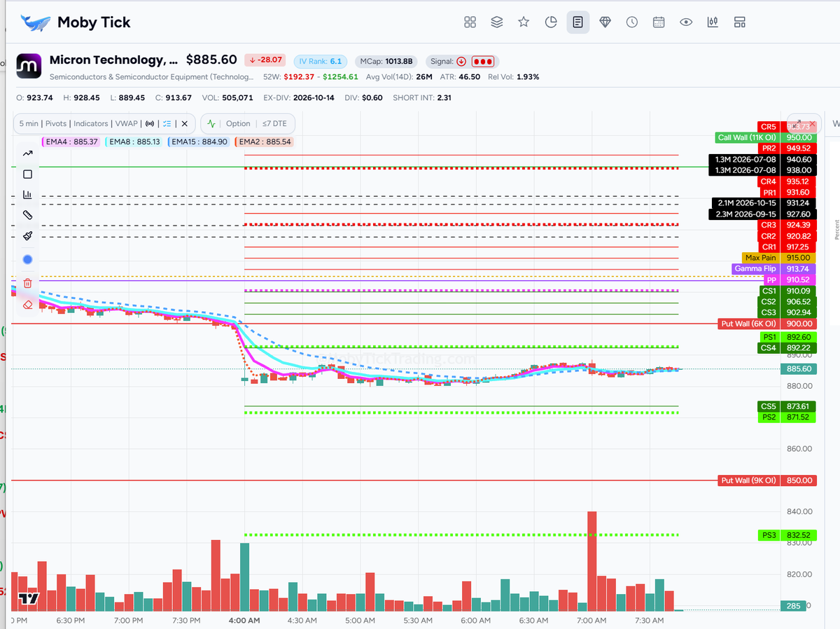The width and height of the screenshot is (840, 629).
Task: Select the ruler measure tool
Action: (x=28, y=215)
